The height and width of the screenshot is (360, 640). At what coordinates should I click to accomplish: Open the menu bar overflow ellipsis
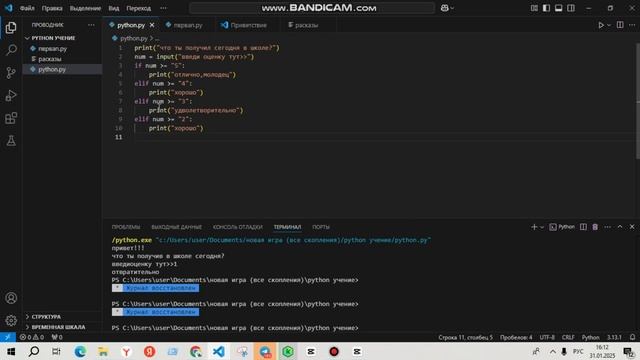click(163, 8)
